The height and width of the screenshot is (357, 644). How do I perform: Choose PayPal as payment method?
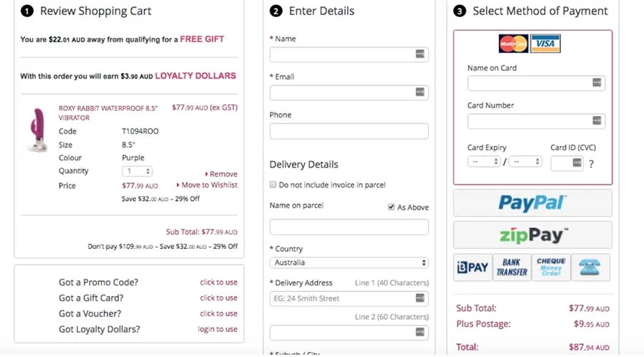[x=532, y=203]
